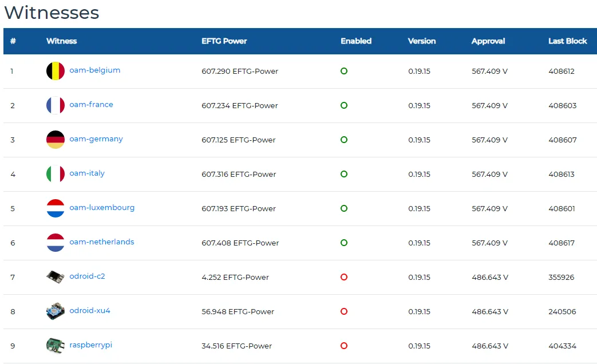Screen dimensions: 597x364
Task: Click the odroid-xu4 board avatar icon
Action: [55, 311]
